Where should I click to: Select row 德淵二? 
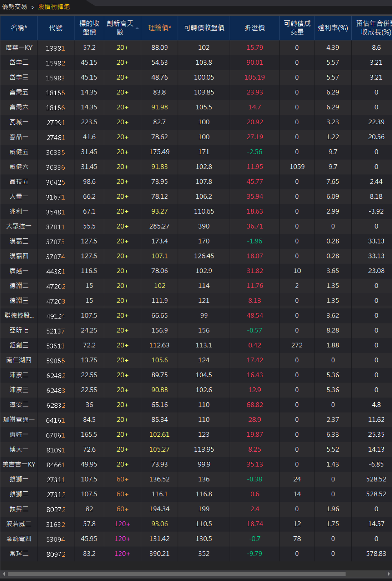pyautogui.click(x=196, y=286)
